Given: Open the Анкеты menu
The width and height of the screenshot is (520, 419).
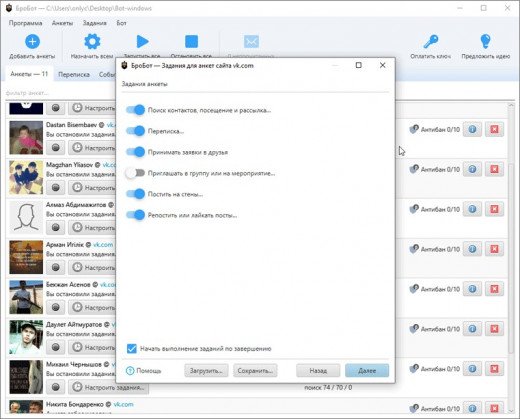Looking at the screenshot, I should tap(62, 23).
